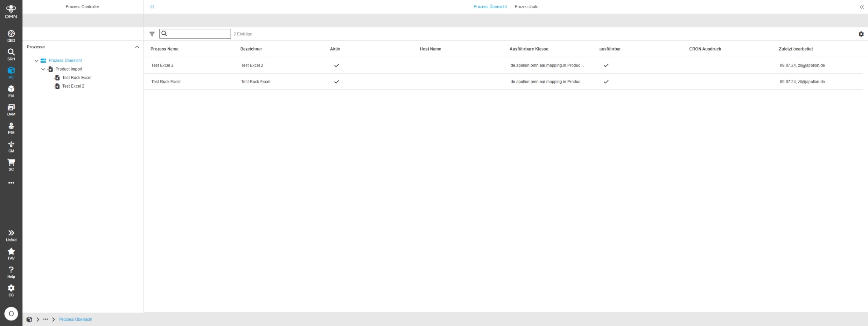Screen dimensions: 868x326
Task: Click the Process Controller panel title
Action: click(x=82, y=7)
